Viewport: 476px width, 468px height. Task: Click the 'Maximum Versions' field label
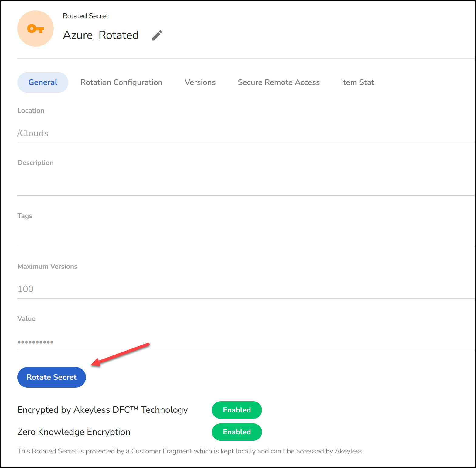pos(47,266)
